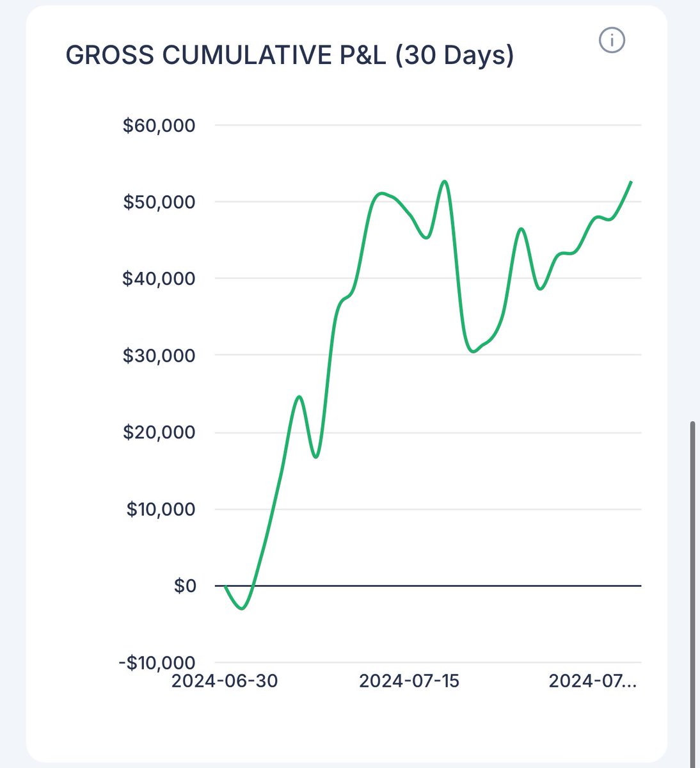This screenshot has height=768, width=700.
Task: Select the $10,000 axis label
Action: (x=159, y=509)
